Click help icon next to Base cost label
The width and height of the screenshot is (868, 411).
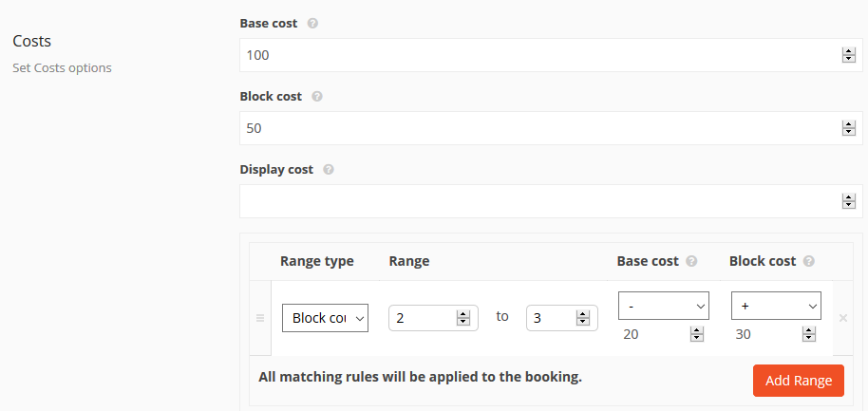click(312, 24)
